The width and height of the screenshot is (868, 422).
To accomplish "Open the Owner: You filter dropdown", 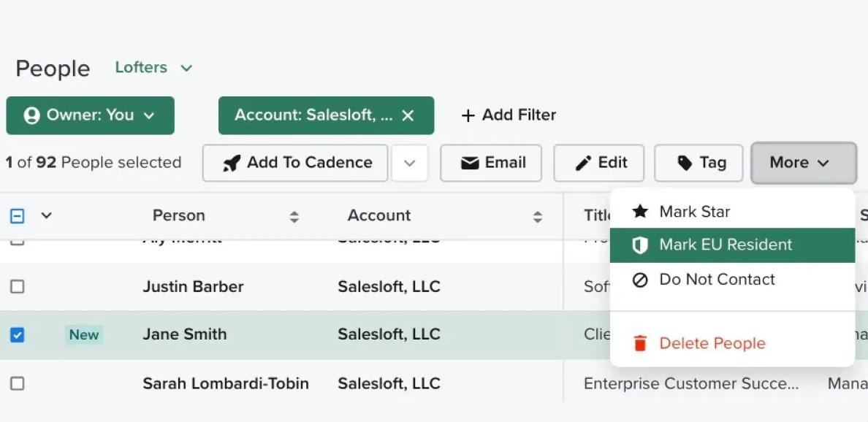I will coord(90,115).
